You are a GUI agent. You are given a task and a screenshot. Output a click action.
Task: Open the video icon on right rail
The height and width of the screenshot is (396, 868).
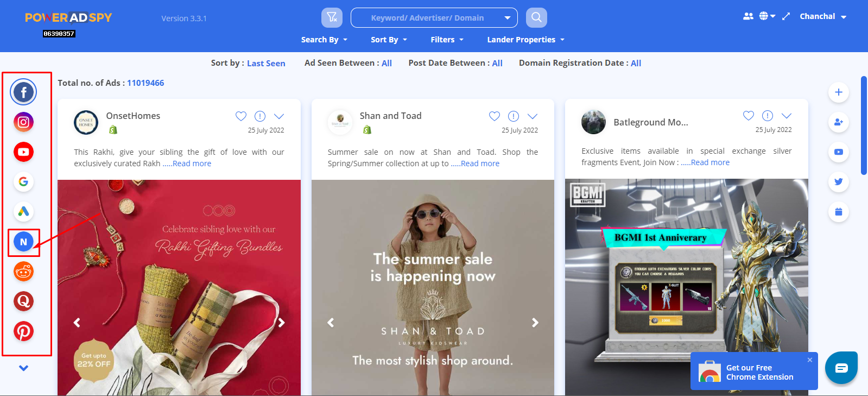(x=839, y=152)
